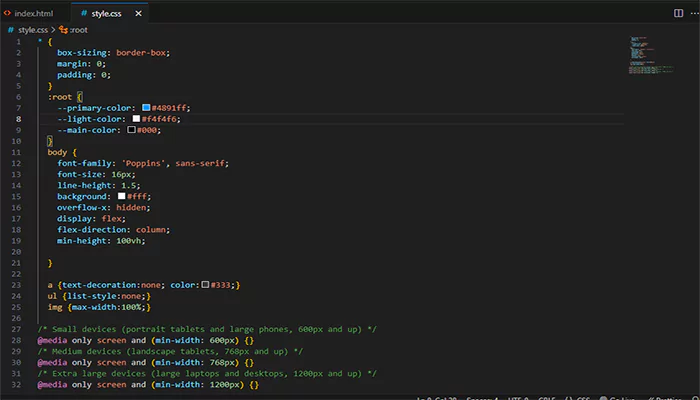
Task: Click the CSS hash icon on style.css tab
Action: point(83,13)
